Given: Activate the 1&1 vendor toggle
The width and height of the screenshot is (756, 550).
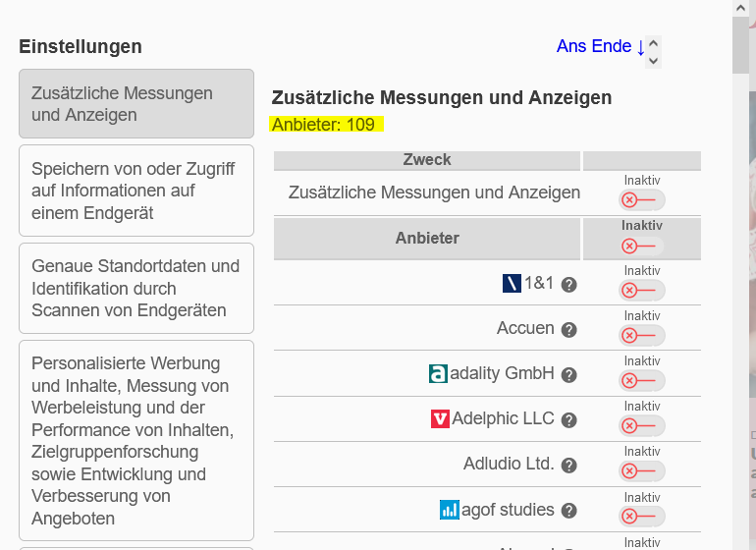Looking at the screenshot, I should (642, 291).
